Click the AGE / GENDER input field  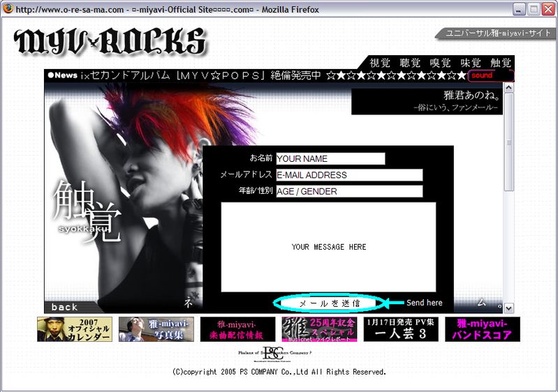(349, 191)
